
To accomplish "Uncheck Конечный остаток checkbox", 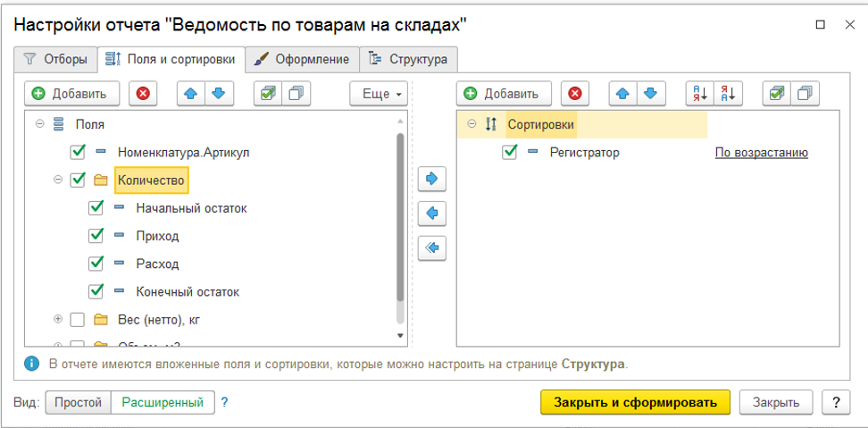I will 96,291.
